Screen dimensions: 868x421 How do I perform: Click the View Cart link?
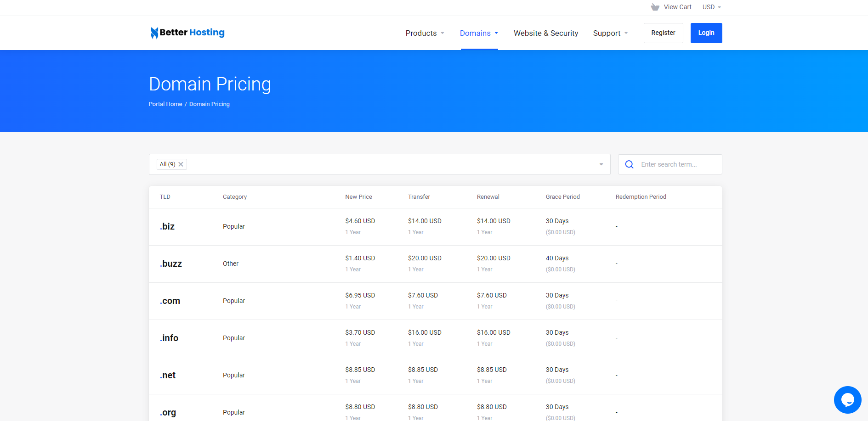click(677, 7)
